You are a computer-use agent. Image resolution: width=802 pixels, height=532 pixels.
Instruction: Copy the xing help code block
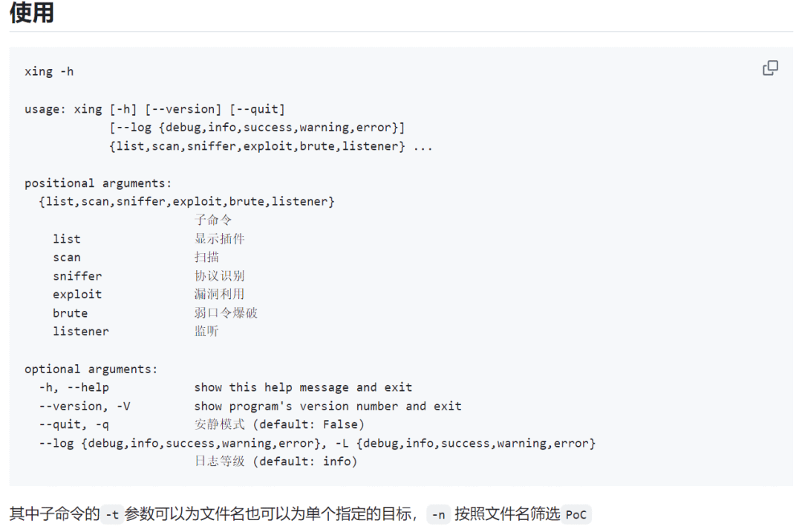click(770, 68)
